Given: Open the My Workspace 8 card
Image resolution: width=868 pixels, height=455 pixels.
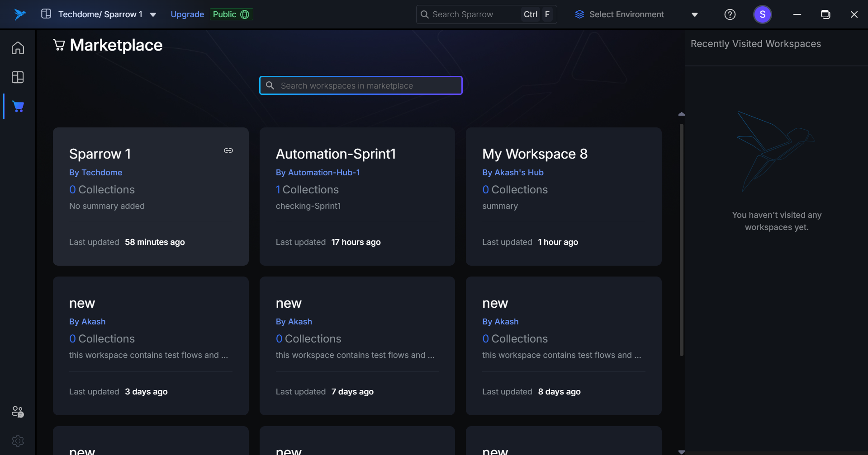Looking at the screenshot, I should click(x=563, y=196).
